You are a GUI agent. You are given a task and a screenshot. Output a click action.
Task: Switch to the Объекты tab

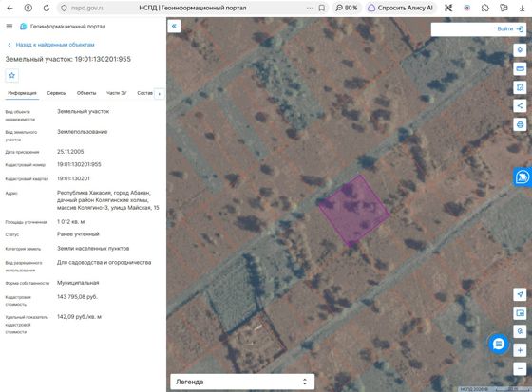tap(86, 93)
